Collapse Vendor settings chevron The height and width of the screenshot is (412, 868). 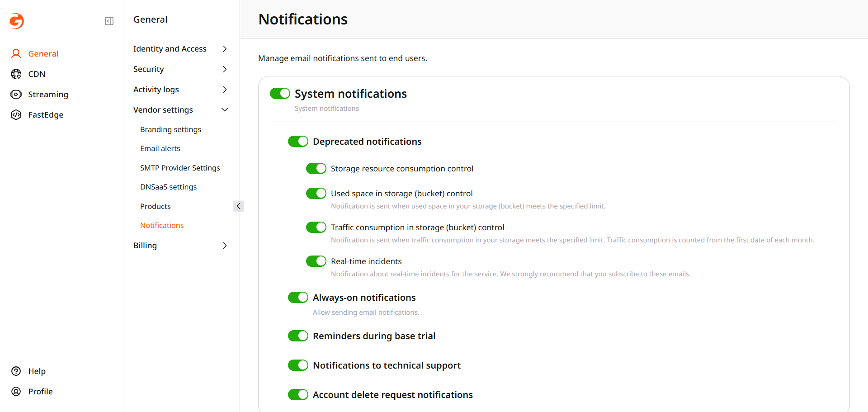point(225,110)
